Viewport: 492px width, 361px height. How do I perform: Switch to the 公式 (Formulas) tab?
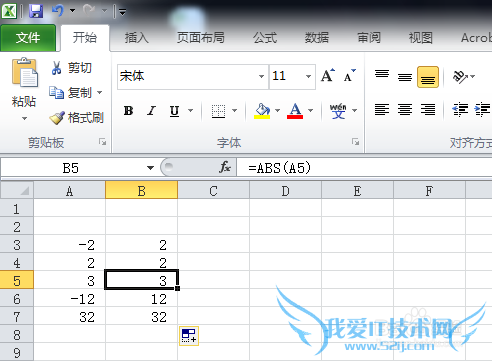tap(265, 38)
